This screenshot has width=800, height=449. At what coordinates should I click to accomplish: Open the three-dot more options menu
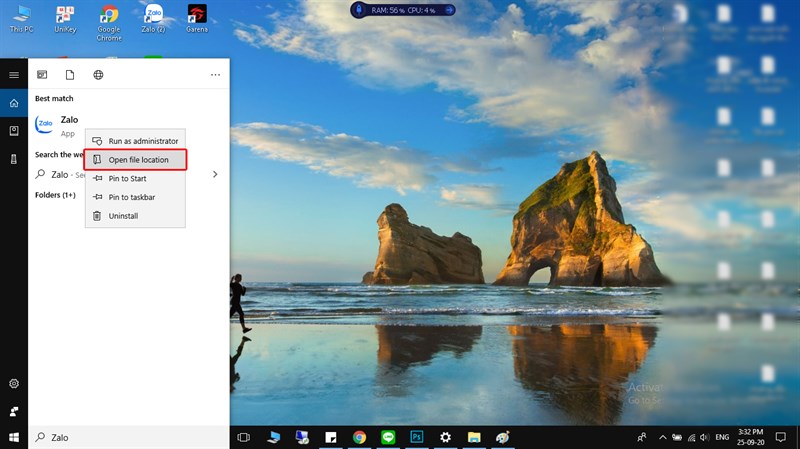(x=215, y=75)
